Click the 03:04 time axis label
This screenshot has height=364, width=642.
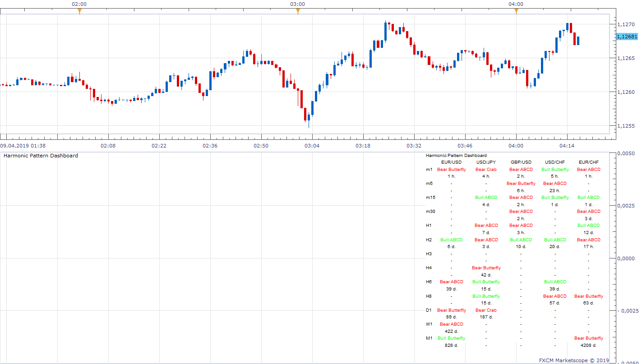tap(312, 146)
